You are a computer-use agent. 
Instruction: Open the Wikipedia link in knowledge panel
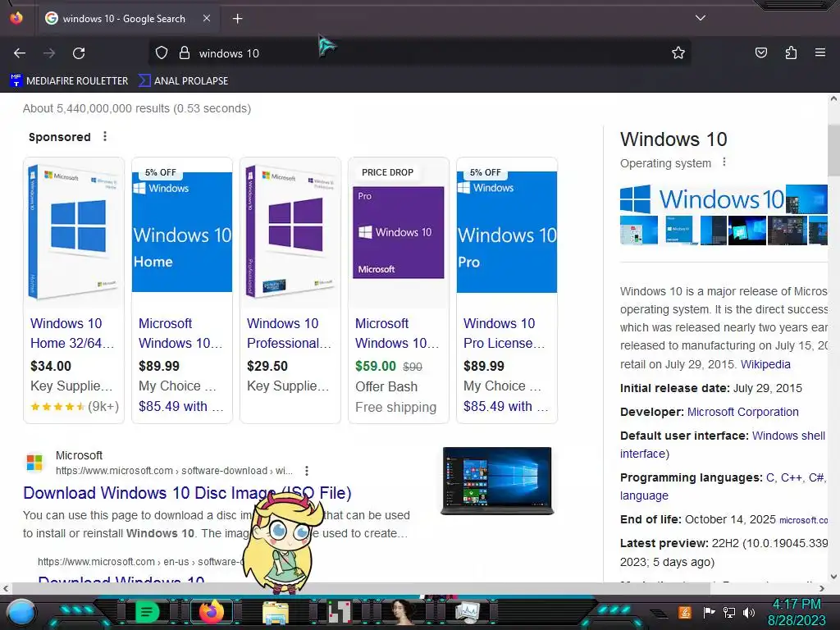click(x=765, y=364)
